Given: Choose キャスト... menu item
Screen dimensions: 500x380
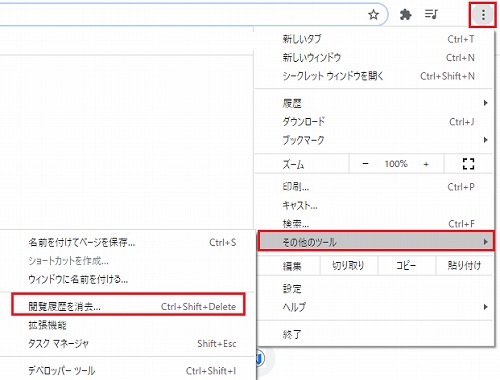Looking at the screenshot, I should pyautogui.click(x=376, y=205).
